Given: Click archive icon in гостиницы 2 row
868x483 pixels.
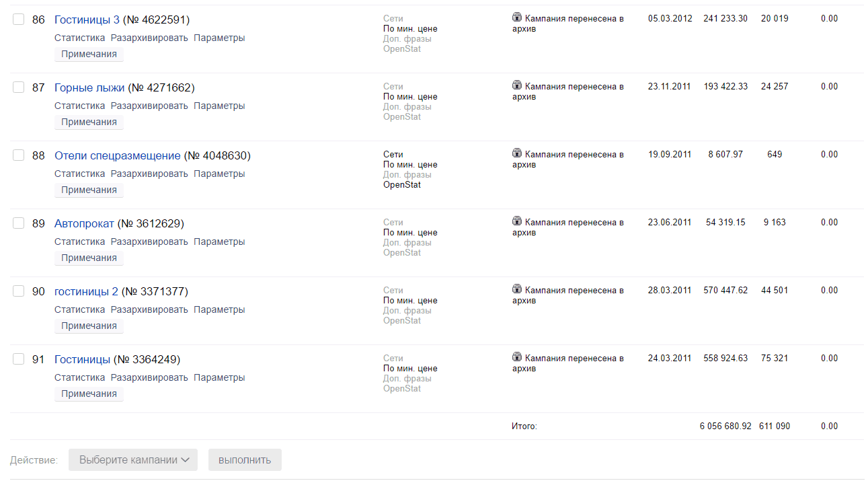Looking at the screenshot, I should click(x=517, y=290).
